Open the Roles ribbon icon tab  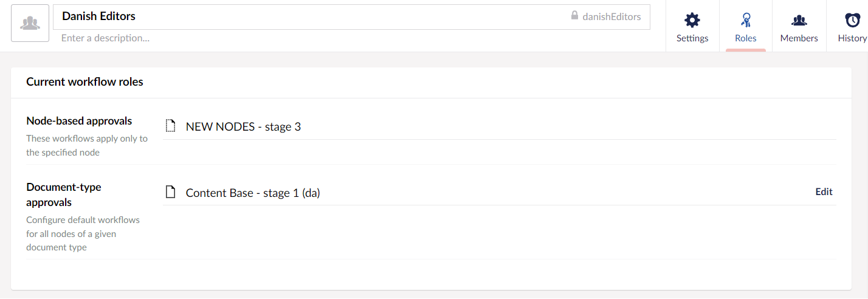pos(745,21)
